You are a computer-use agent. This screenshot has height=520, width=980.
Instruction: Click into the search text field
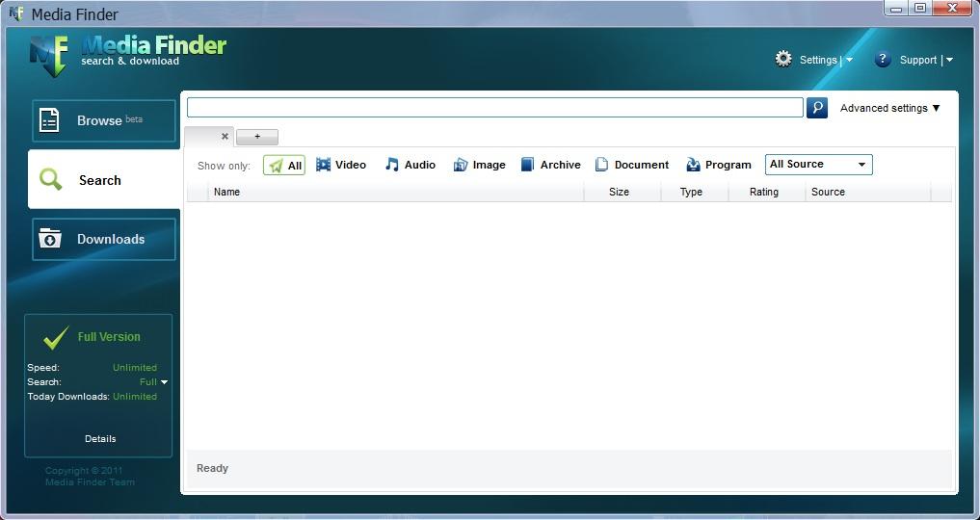(x=495, y=108)
